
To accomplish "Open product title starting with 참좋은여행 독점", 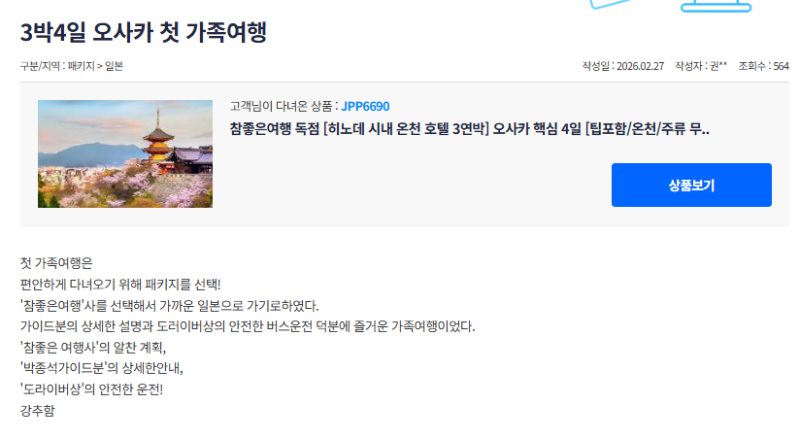I will tap(469, 129).
